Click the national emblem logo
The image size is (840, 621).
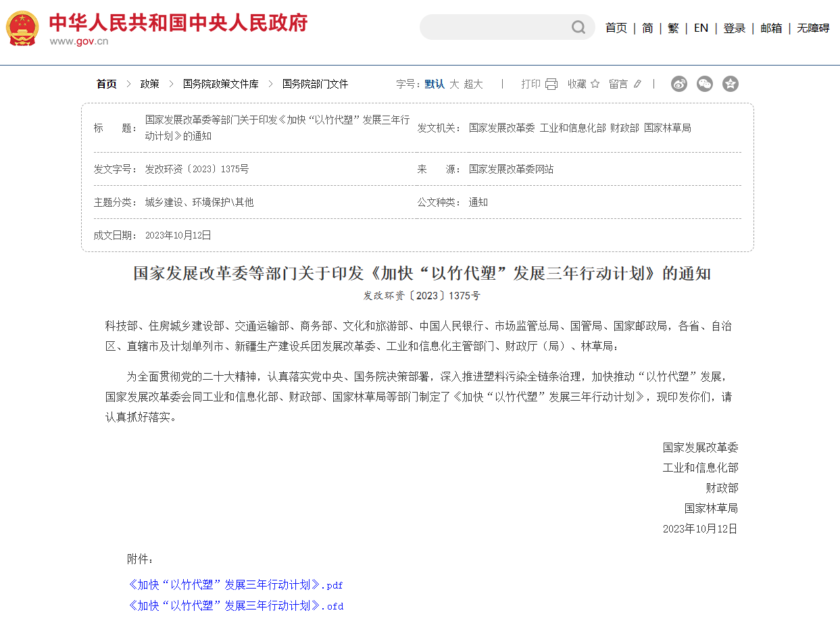[22, 28]
